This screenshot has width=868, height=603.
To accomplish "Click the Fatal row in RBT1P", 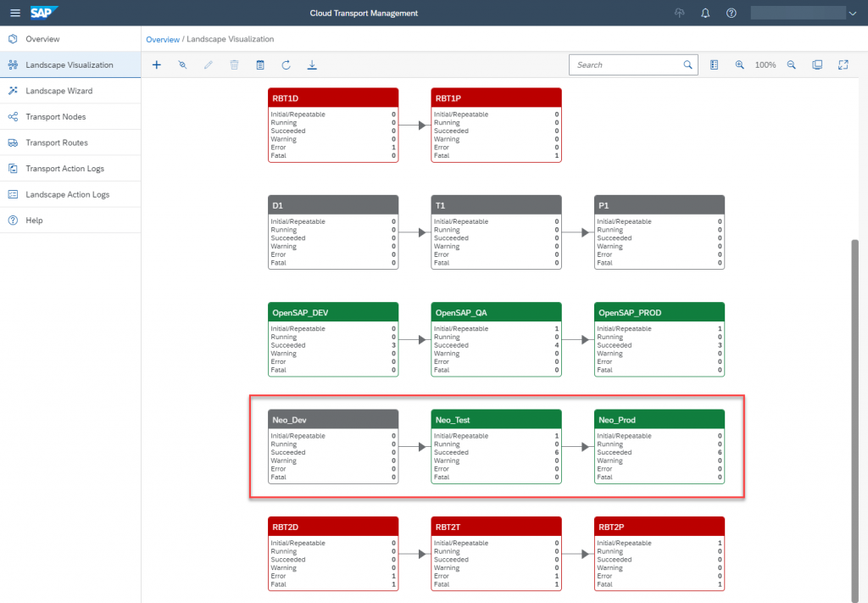I will point(497,155).
